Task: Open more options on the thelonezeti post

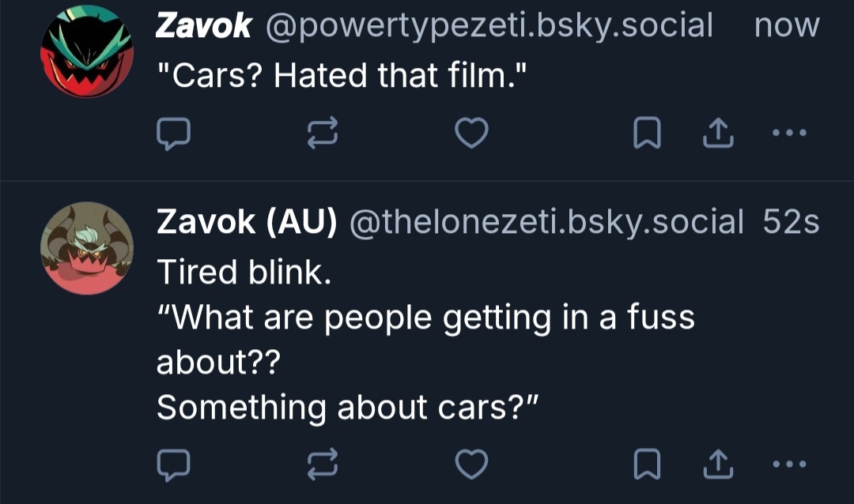Action: pyautogui.click(x=789, y=464)
